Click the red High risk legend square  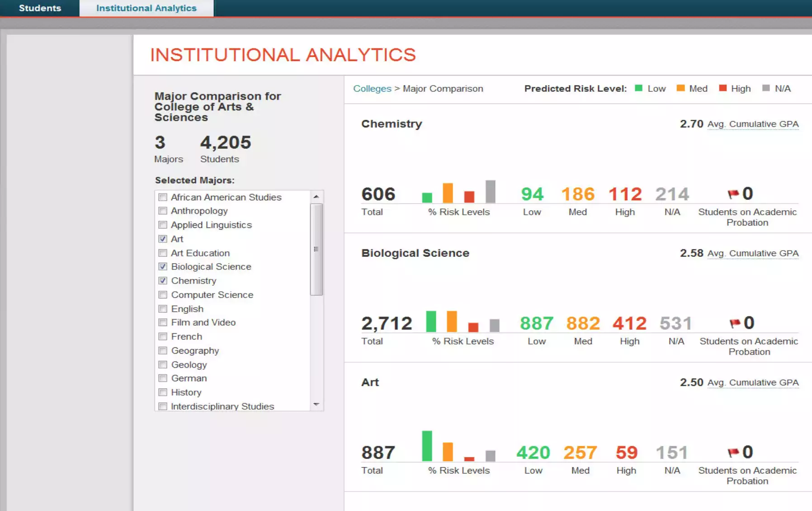click(x=722, y=88)
